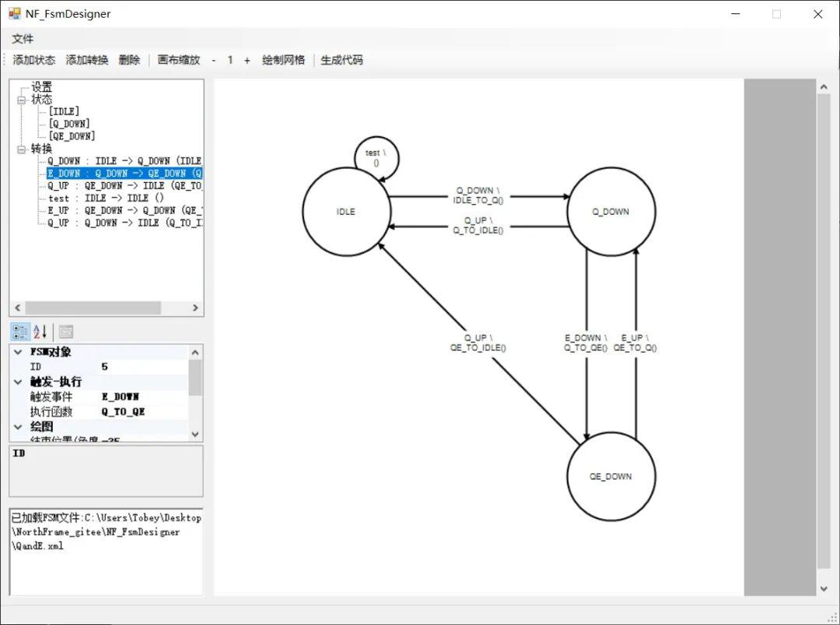This screenshot has width=840, height=625.
Task: Click the Q_DOWN \ IDLE_TO_Q() transition label
Action: coord(478,195)
